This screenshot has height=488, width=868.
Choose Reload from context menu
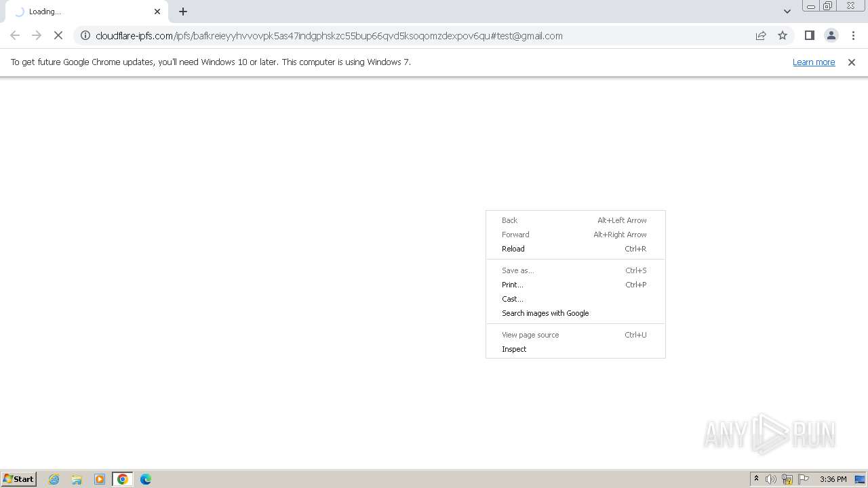point(576,249)
